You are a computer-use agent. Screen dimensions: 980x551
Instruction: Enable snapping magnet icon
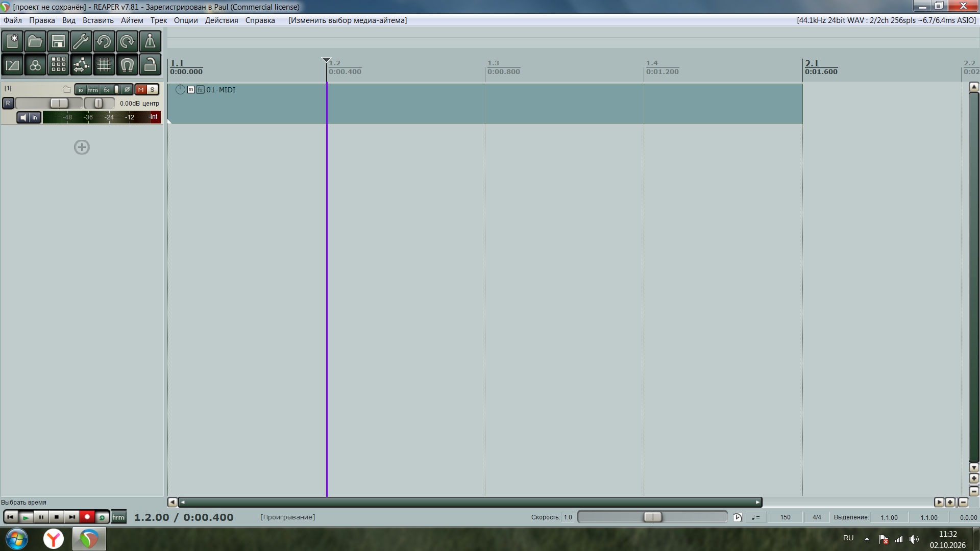pos(127,65)
